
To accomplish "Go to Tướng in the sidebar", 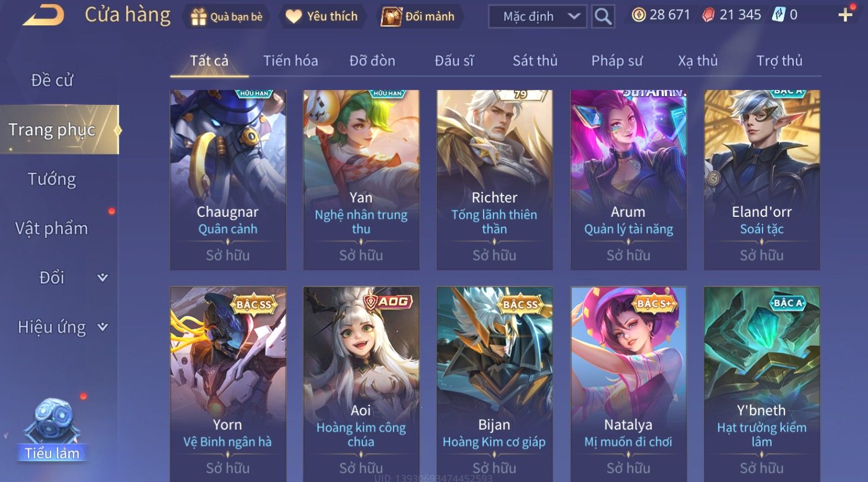I will 52,179.
